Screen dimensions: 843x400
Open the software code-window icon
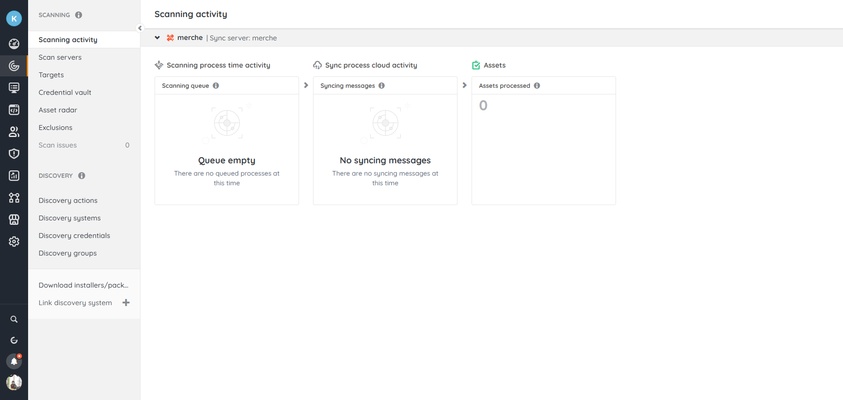[x=14, y=110]
